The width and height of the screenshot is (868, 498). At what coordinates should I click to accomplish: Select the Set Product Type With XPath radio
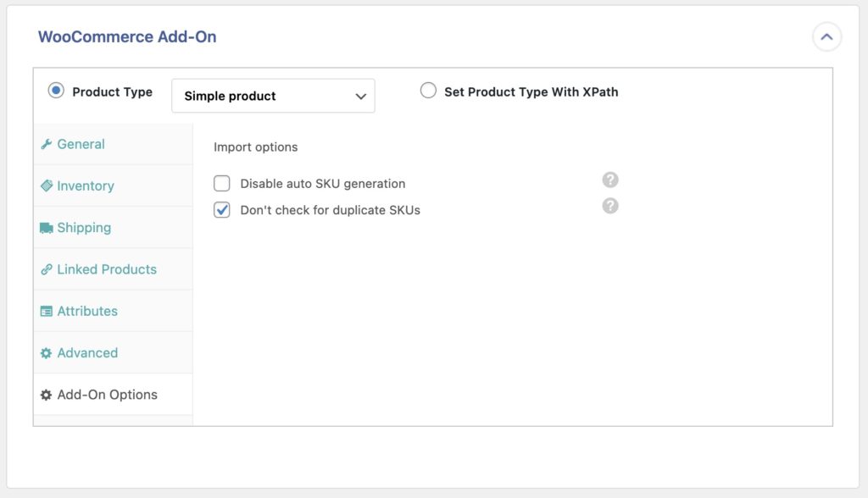pos(426,91)
